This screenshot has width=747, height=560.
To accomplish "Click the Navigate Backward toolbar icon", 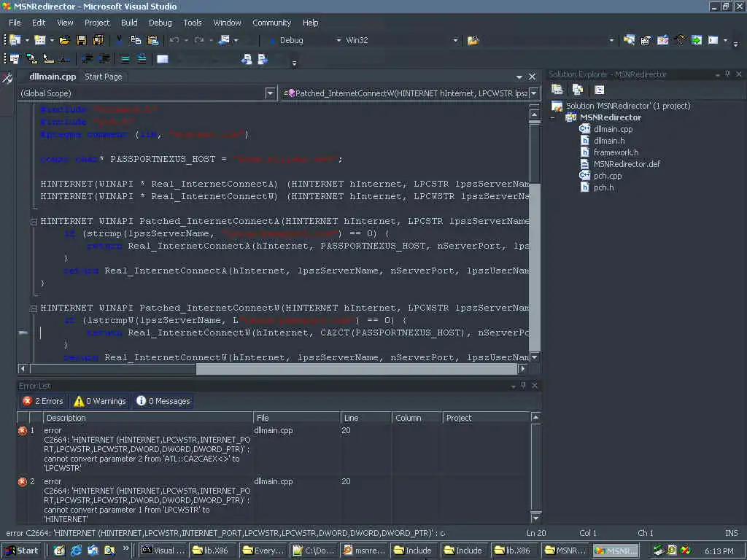I will pyautogui.click(x=224, y=41).
